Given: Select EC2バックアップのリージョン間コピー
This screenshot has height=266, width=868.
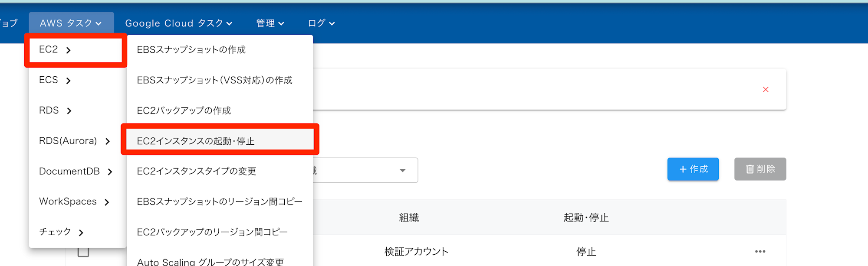Looking at the screenshot, I should coord(220,232).
